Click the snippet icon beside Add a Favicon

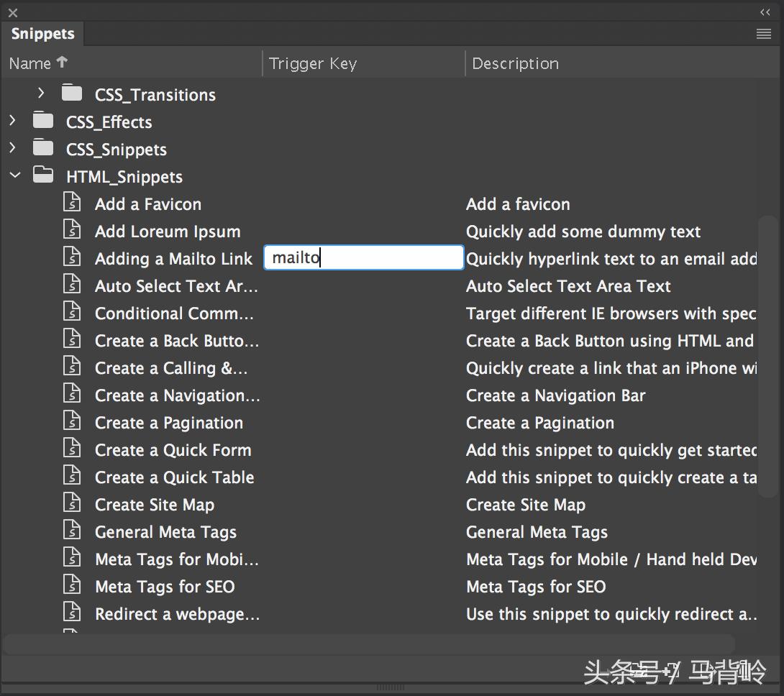tap(72, 202)
